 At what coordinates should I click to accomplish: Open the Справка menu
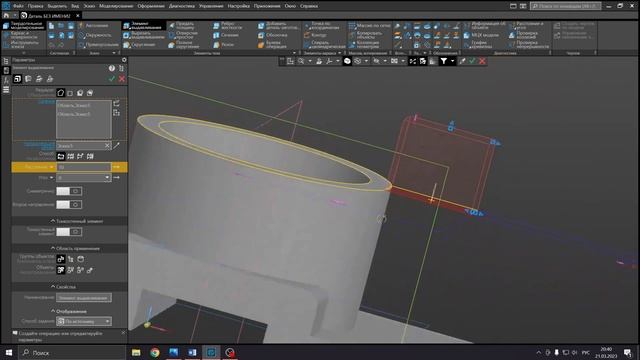(309, 6)
